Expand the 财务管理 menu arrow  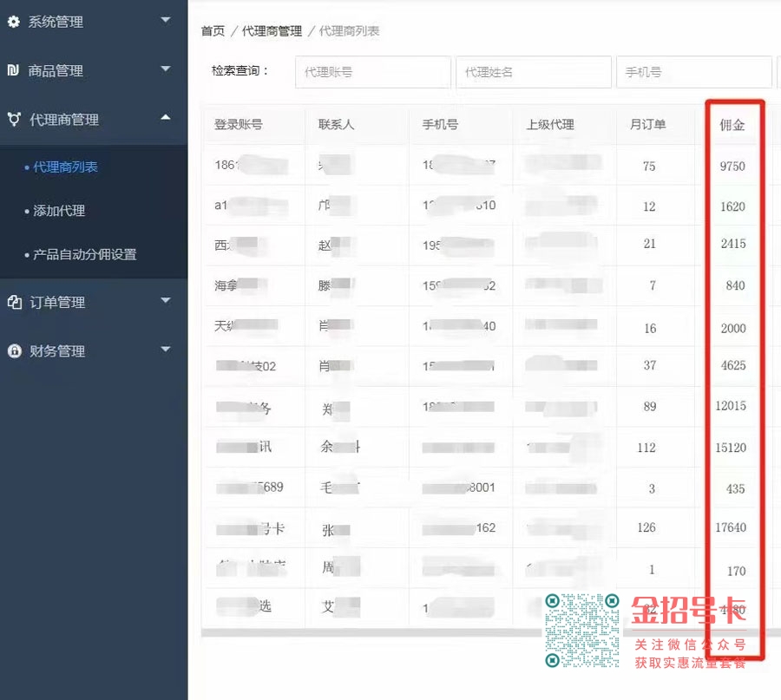(166, 349)
